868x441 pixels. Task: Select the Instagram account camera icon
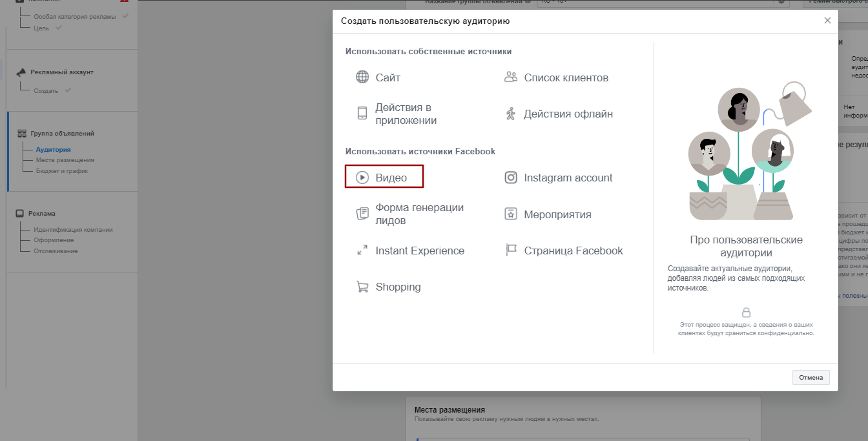coord(511,178)
